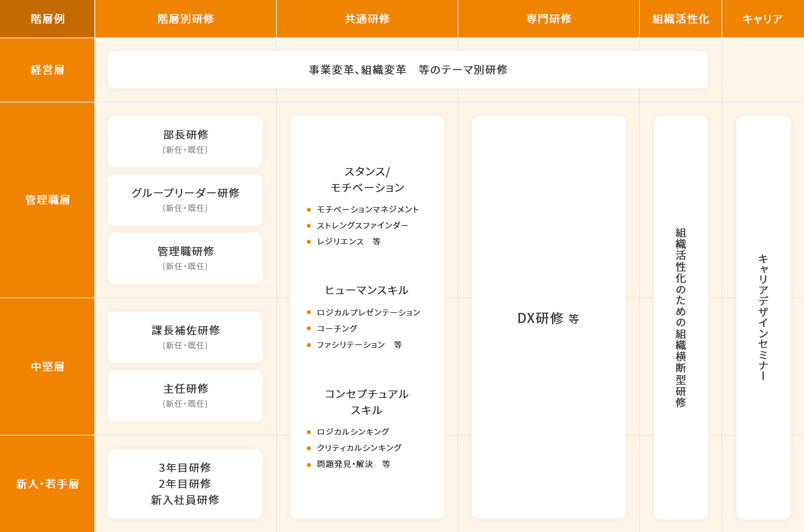Click the 管理職層 row label
804x532 pixels.
(48, 200)
